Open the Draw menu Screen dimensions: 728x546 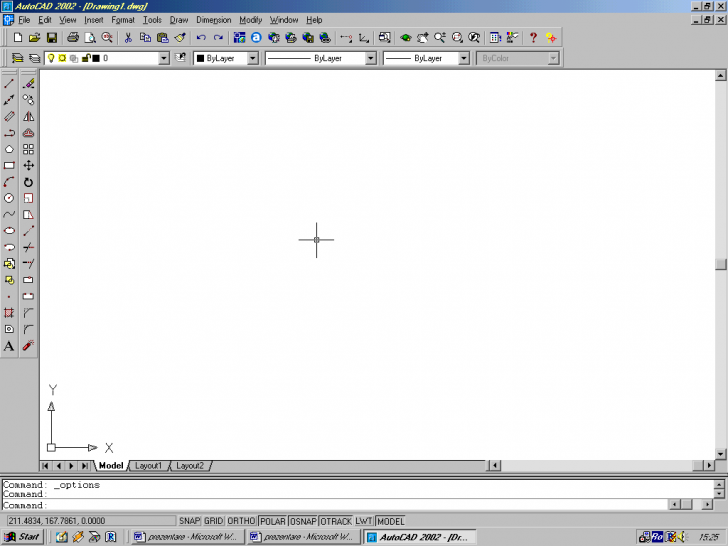[179, 20]
